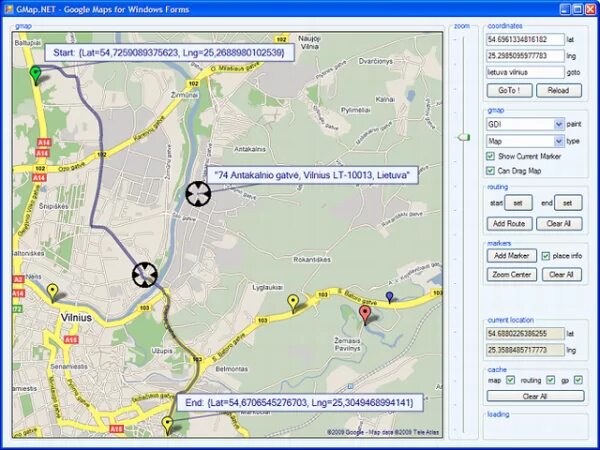The image size is (600, 450).
Task: Click the Add Route button
Action: (x=509, y=223)
